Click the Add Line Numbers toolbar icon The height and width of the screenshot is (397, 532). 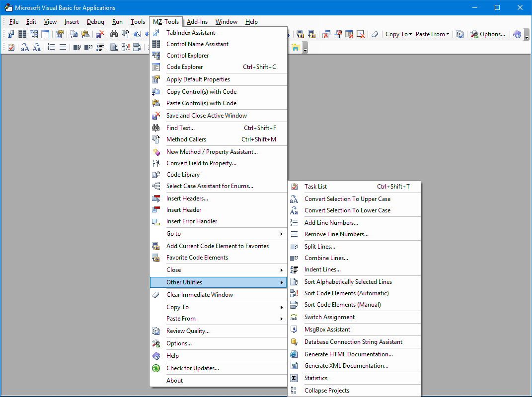(51, 47)
